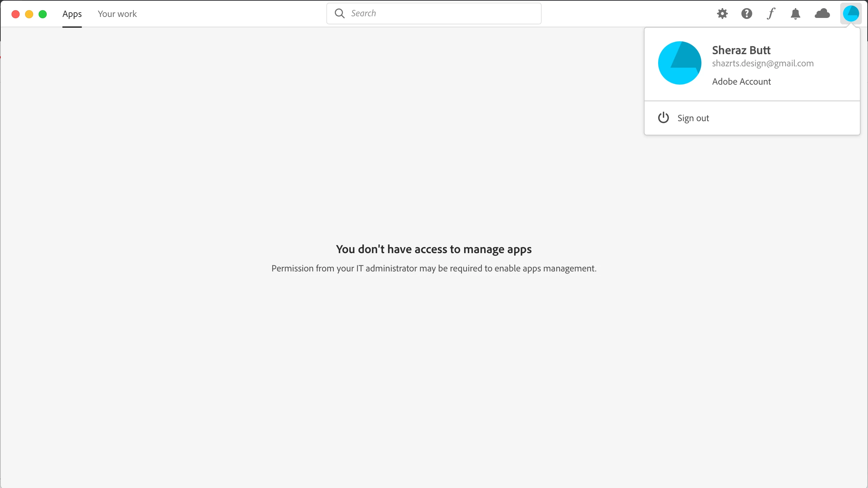Close the window with red button
This screenshot has height=488, width=868.
(x=16, y=14)
